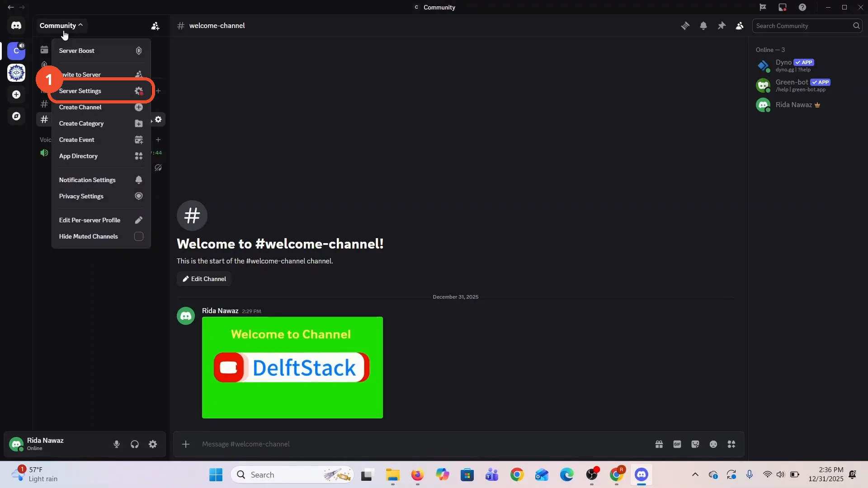Open Notification Settings menu item
Image resolution: width=868 pixels, height=488 pixels.
(101, 180)
